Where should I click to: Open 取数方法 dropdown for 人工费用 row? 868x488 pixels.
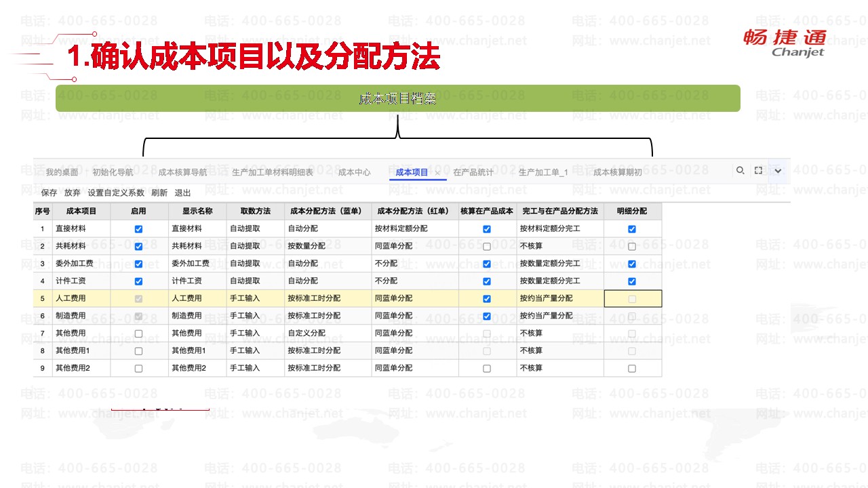pos(255,298)
